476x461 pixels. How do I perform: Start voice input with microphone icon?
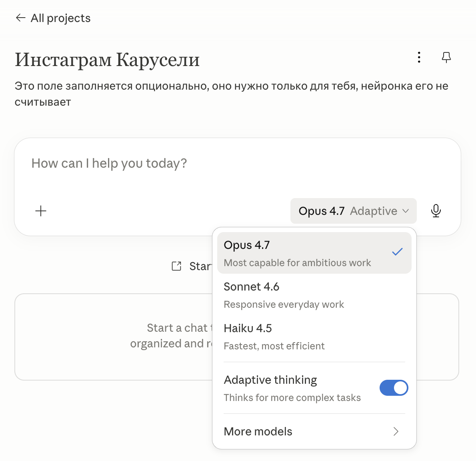(x=436, y=211)
